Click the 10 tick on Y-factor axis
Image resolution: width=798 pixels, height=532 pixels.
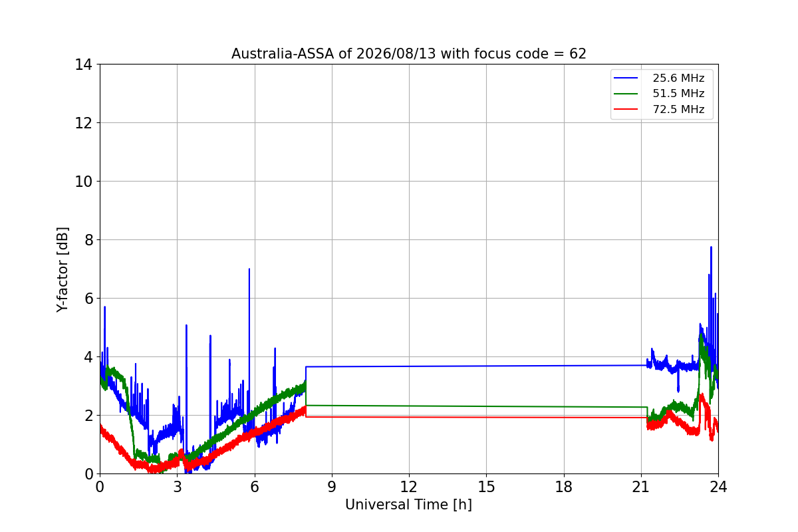tap(83, 182)
